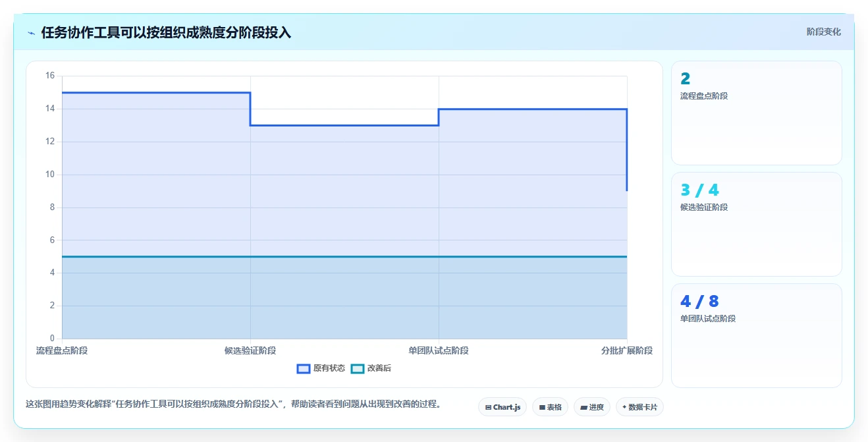Open the 候选验证阶段 stat card
Screen dimensions: 868x442
pos(756,224)
